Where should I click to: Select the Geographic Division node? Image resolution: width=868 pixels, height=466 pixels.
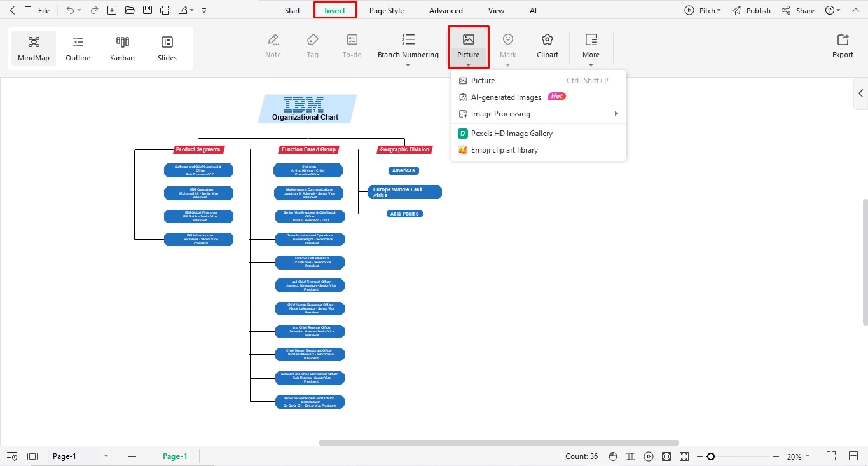404,149
